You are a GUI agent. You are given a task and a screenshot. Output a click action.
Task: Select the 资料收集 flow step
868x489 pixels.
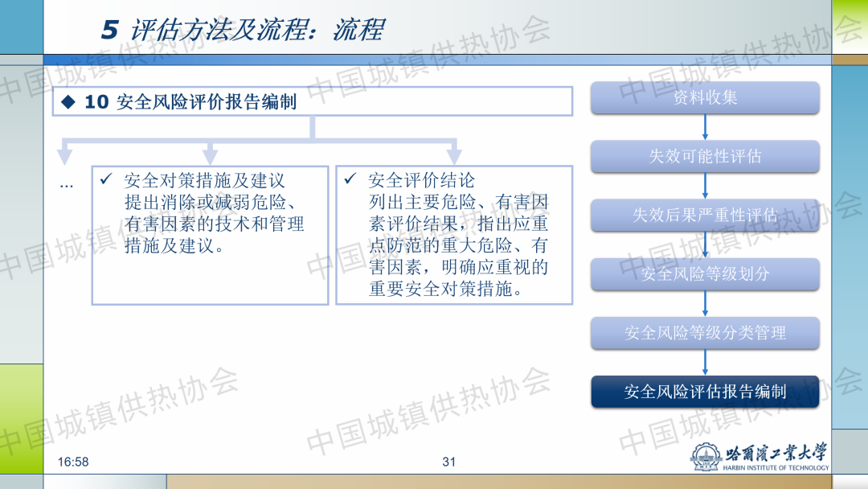click(705, 98)
